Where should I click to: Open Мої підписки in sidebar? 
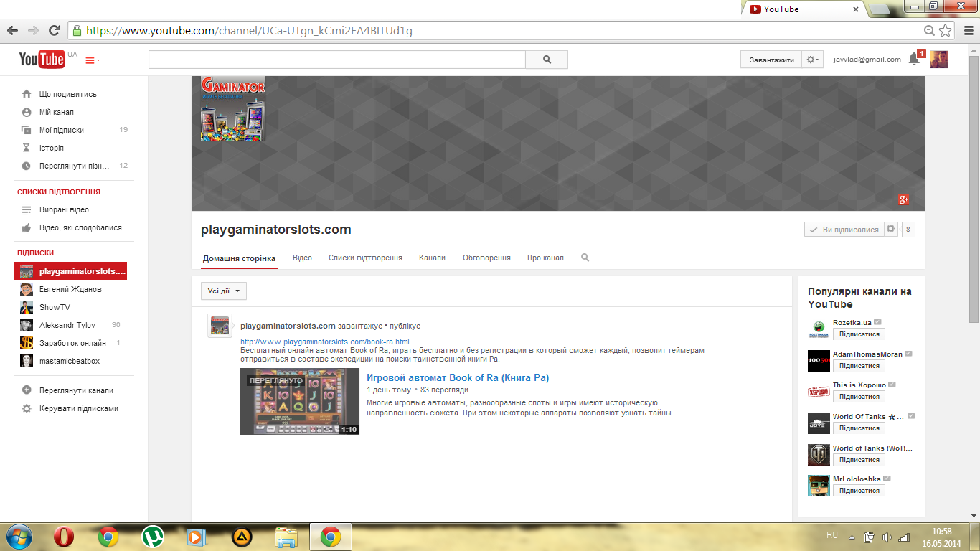coord(62,130)
